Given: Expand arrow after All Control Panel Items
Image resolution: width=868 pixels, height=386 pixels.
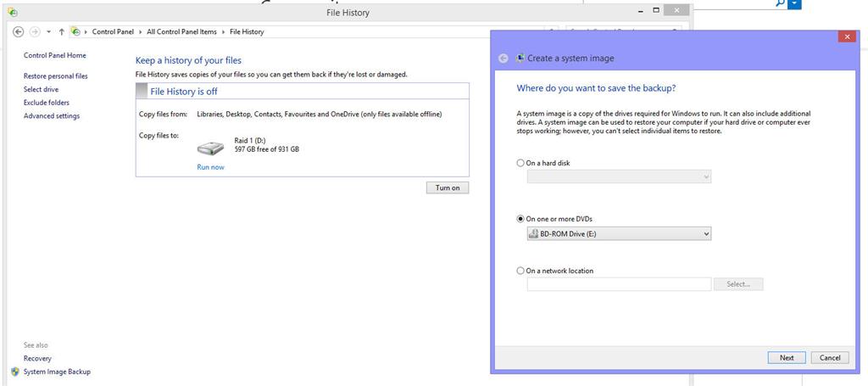Looking at the screenshot, I should pos(223,32).
